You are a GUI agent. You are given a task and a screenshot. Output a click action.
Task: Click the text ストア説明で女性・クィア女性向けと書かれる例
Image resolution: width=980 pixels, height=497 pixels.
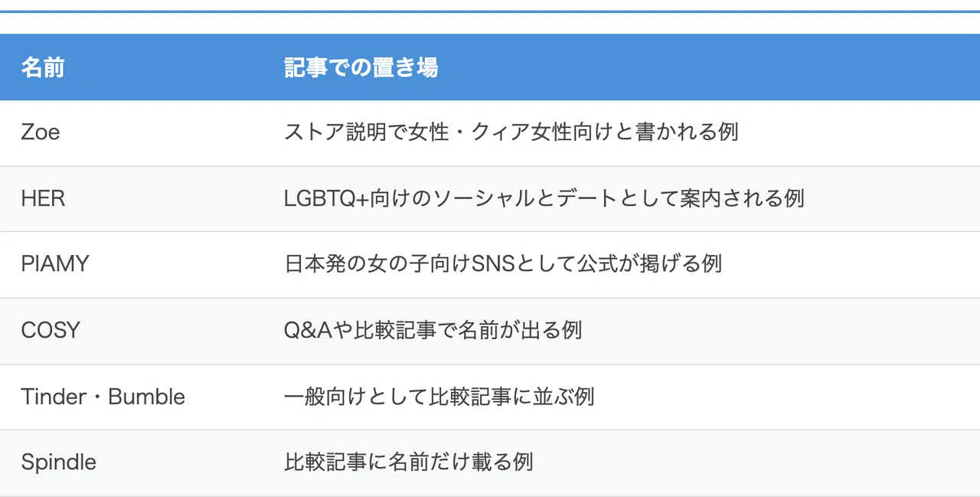[x=511, y=132]
